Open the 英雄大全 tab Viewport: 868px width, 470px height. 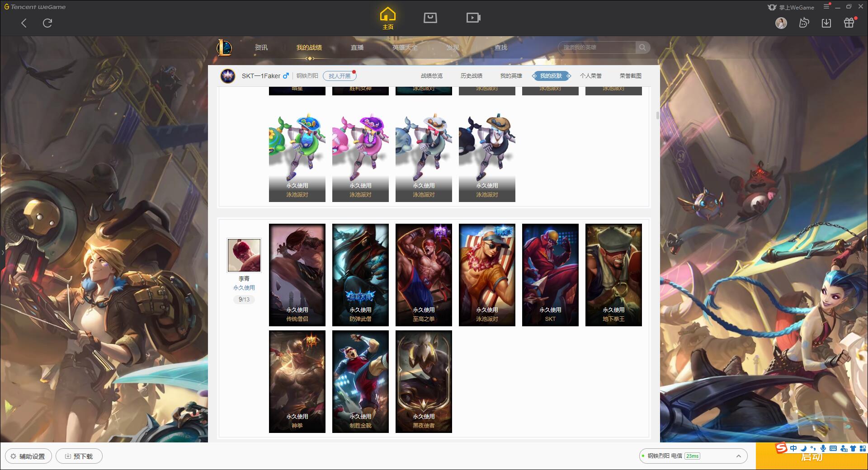(x=405, y=47)
